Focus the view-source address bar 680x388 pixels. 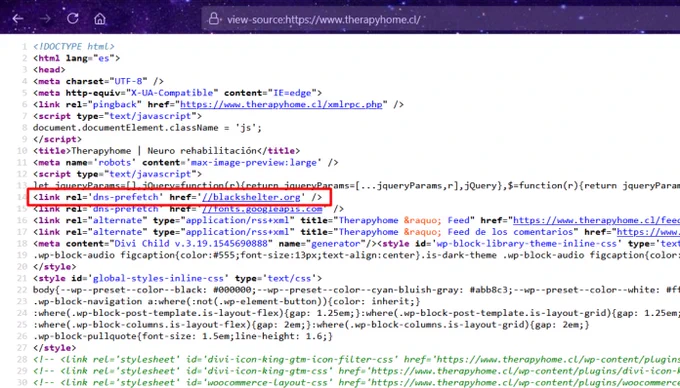click(x=441, y=19)
